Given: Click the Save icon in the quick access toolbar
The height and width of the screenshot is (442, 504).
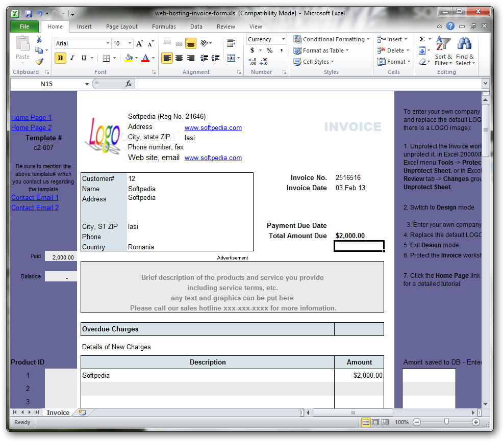Looking at the screenshot, I should click(x=28, y=13).
